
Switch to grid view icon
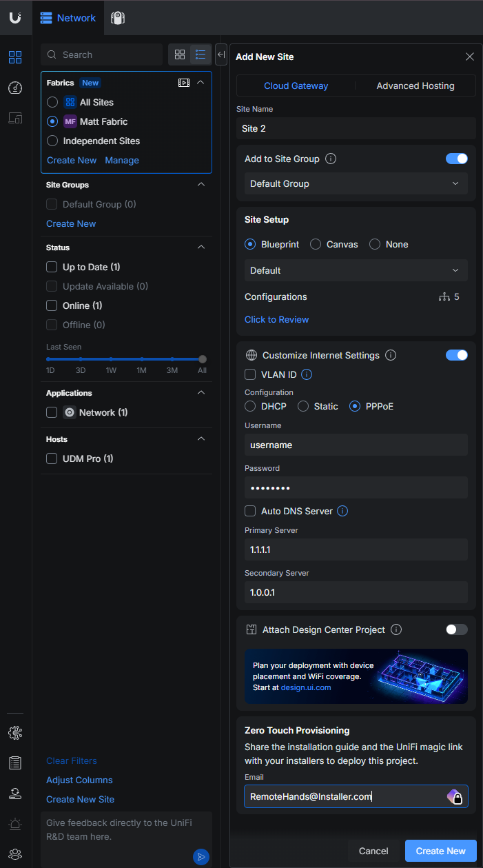(180, 54)
